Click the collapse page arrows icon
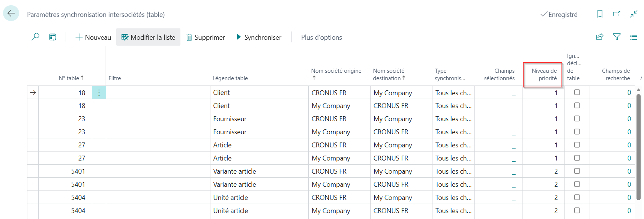This screenshot has height=219, width=644. pos(633,14)
